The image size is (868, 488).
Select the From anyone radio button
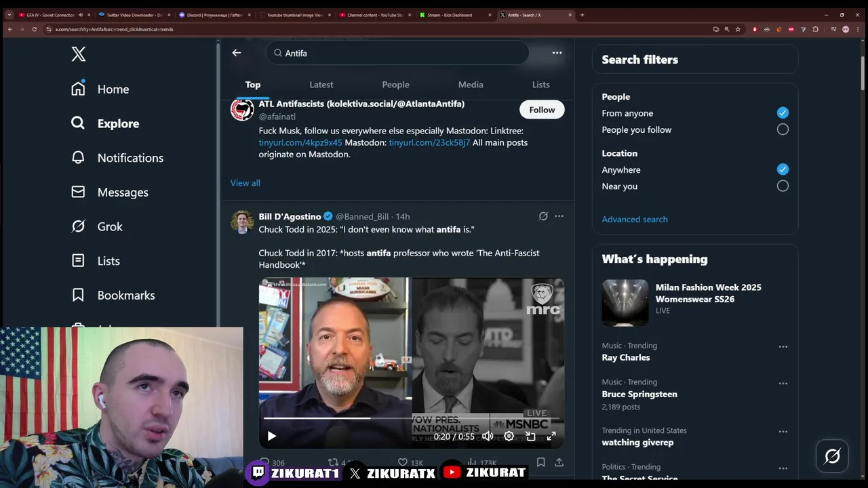pyautogui.click(x=783, y=113)
